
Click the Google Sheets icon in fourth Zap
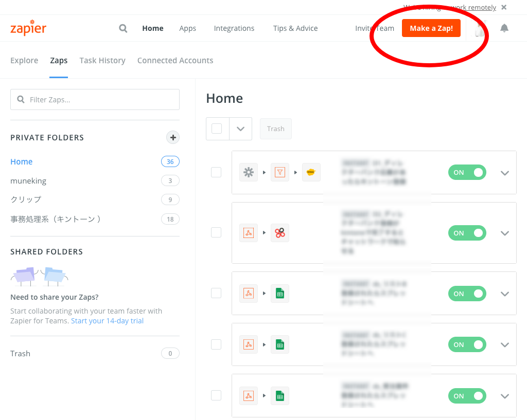[x=279, y=344]
